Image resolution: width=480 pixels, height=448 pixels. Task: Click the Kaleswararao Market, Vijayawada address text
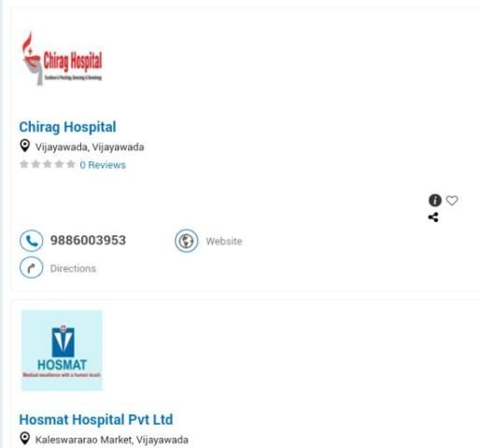coord(112,440)
